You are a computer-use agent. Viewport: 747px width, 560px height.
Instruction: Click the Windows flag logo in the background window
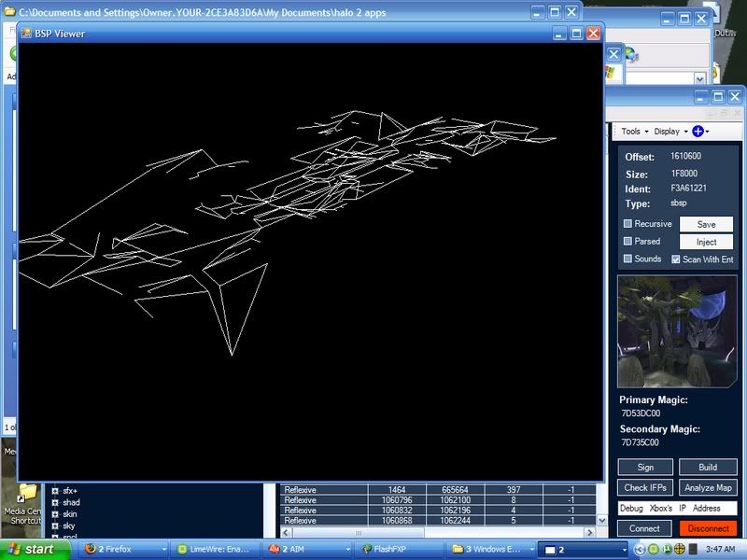tap(610, 73)
